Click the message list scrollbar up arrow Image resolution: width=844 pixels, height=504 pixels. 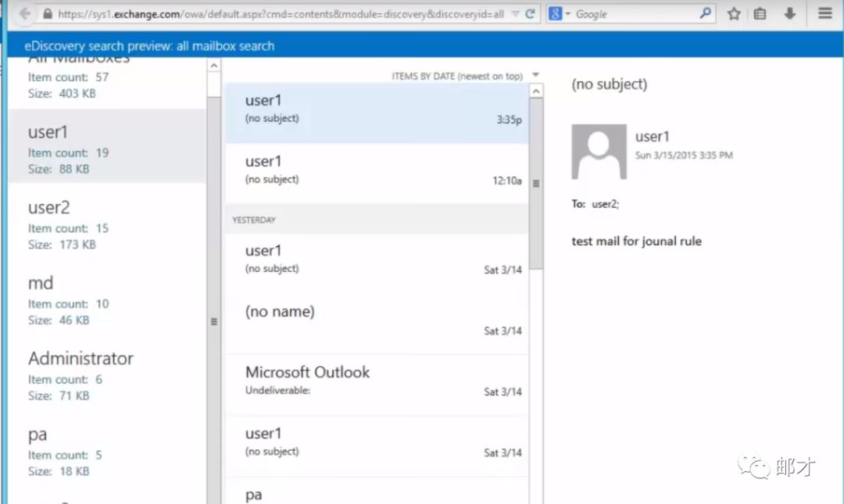(536, 91)
